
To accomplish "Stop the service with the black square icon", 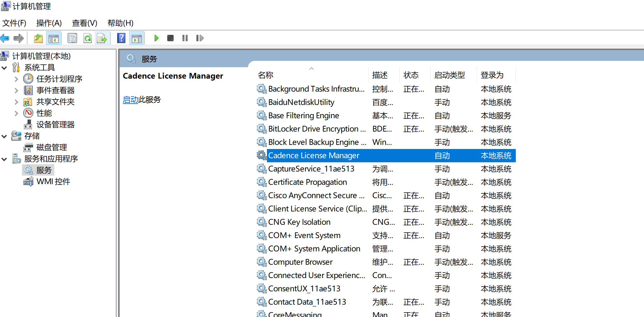I will [x=170, y=38].
